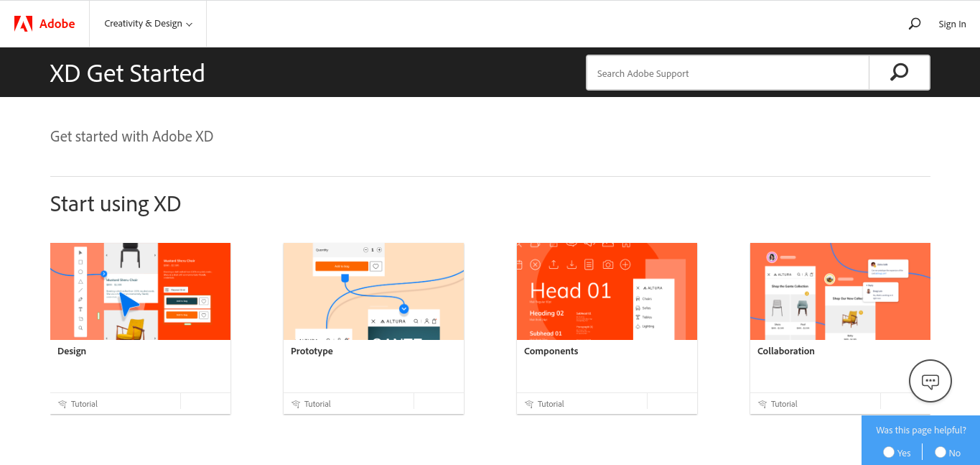The width and height of the screenshot is (980, 465).
Task: Click the tutorial cap icon on Collaboration card
Action: click(762, 404)
